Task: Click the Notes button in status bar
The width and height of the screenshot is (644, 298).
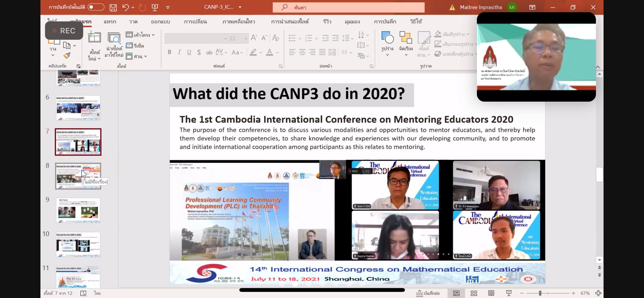Action: (x=428, y=293)
